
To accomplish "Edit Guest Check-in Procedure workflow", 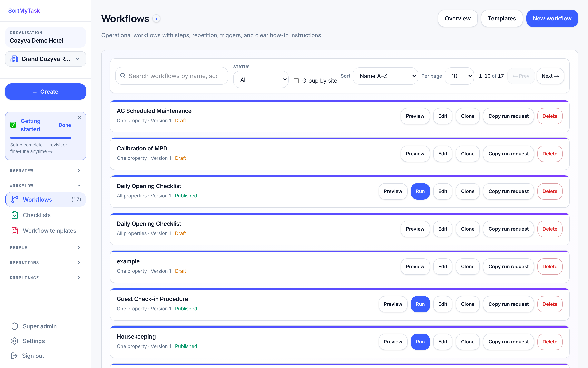I will point(443,304).
